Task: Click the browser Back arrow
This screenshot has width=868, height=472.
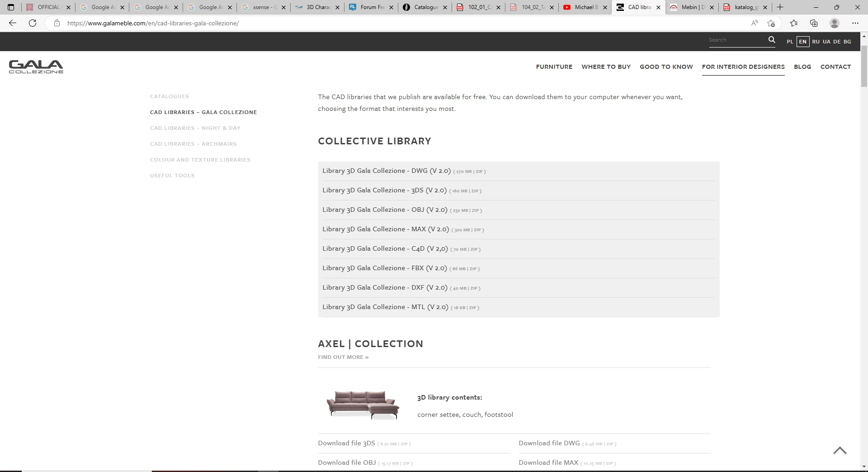Action: 13,23
